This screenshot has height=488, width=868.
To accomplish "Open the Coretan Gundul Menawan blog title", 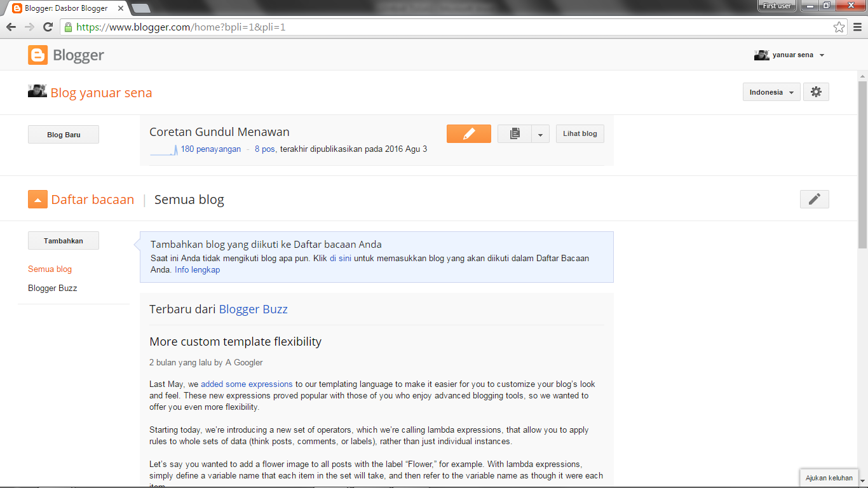I will point(219,132).
